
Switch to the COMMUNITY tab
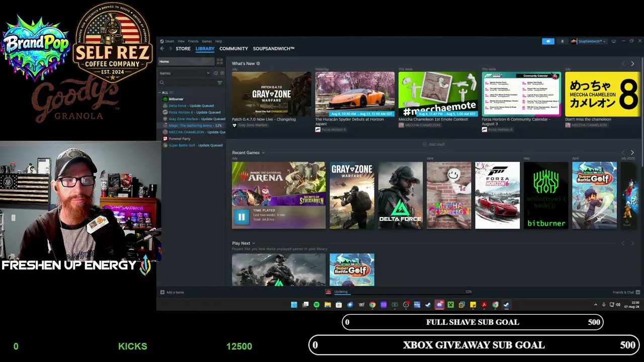tap(233, 49)
